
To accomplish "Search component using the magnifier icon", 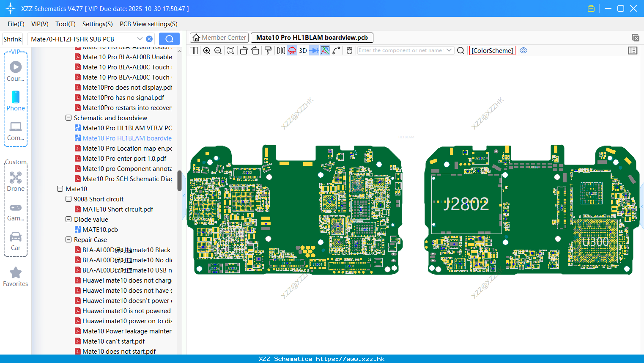I will coord(461,50).
